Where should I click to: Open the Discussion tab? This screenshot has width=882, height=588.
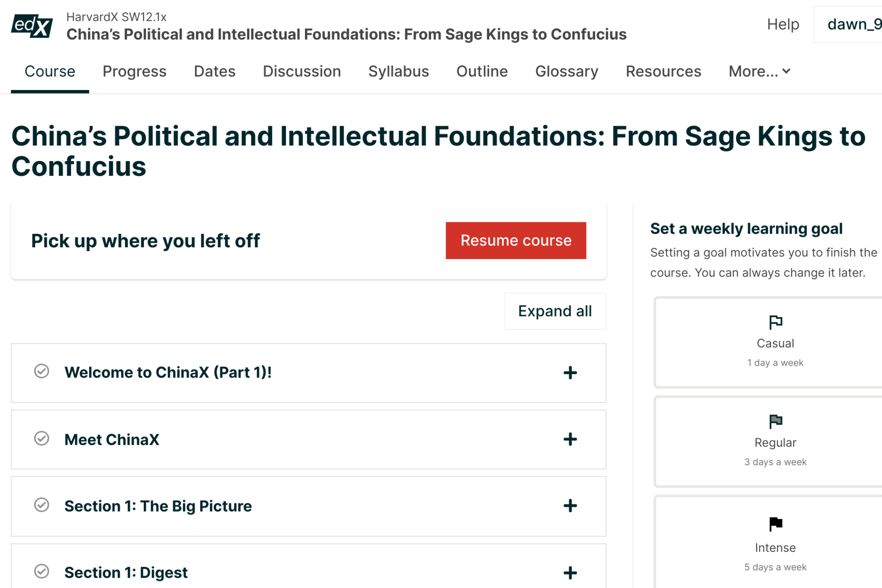pos(301,72)
